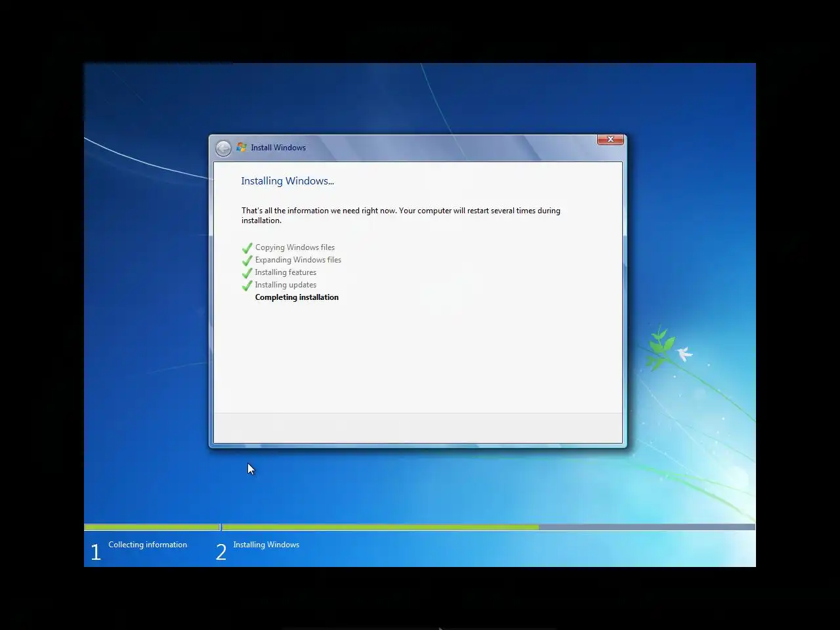Close the Install Windows dialog
Screen dimensions: 840x630
coord(610,139)
